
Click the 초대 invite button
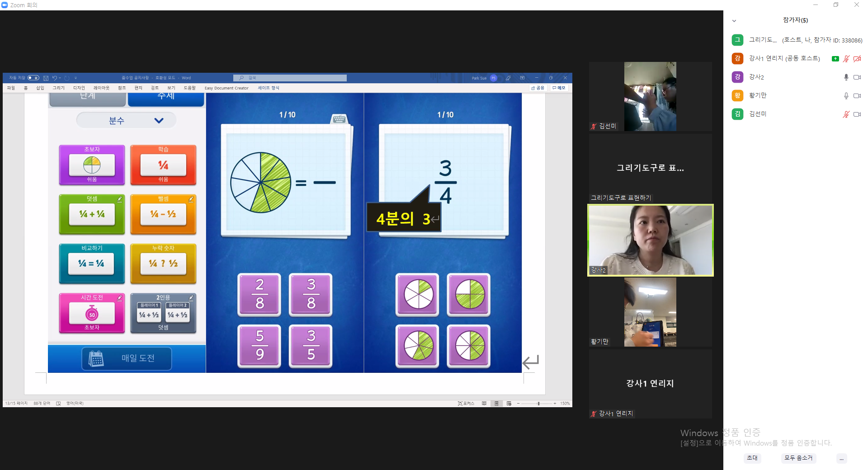click(752, 458)
